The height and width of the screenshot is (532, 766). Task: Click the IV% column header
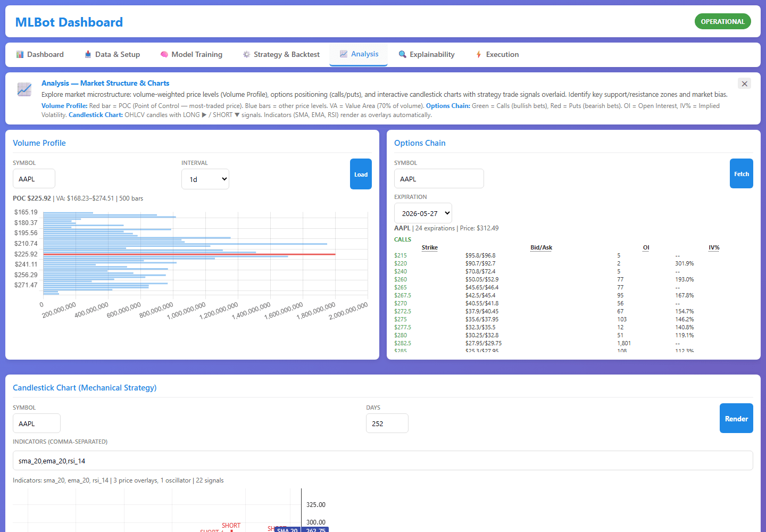(x=714, y=247)
